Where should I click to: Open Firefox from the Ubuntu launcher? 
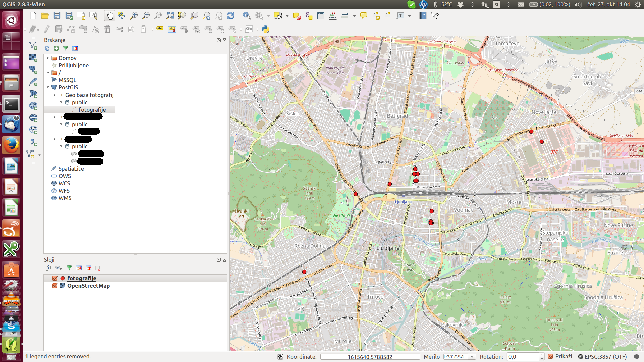[x=11, y=145]
